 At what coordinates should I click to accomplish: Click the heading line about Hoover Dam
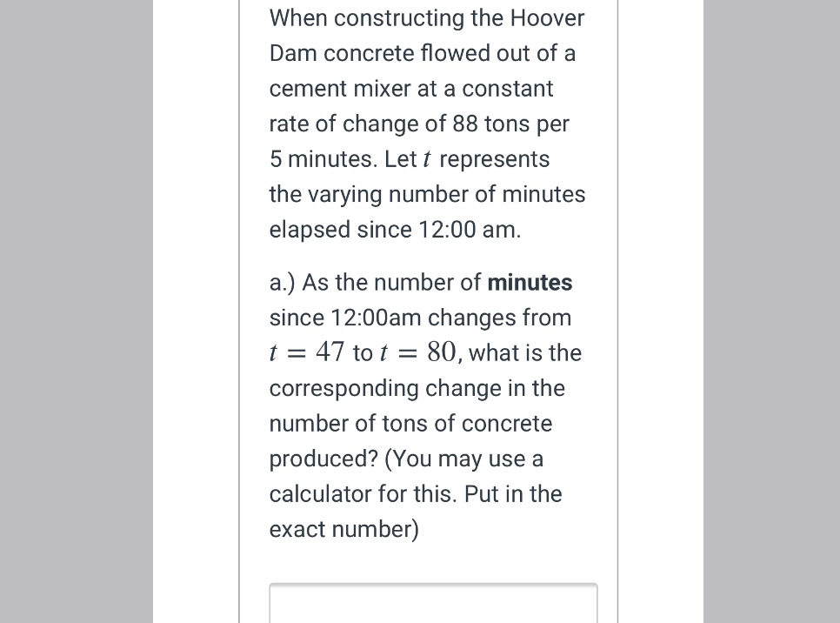click(x=426, y=17)
